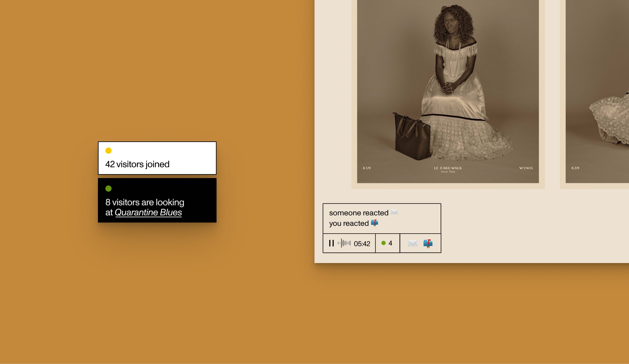629x364 pixels.
Task: Open the Quarantine Blues link
Action: (148, 212)
